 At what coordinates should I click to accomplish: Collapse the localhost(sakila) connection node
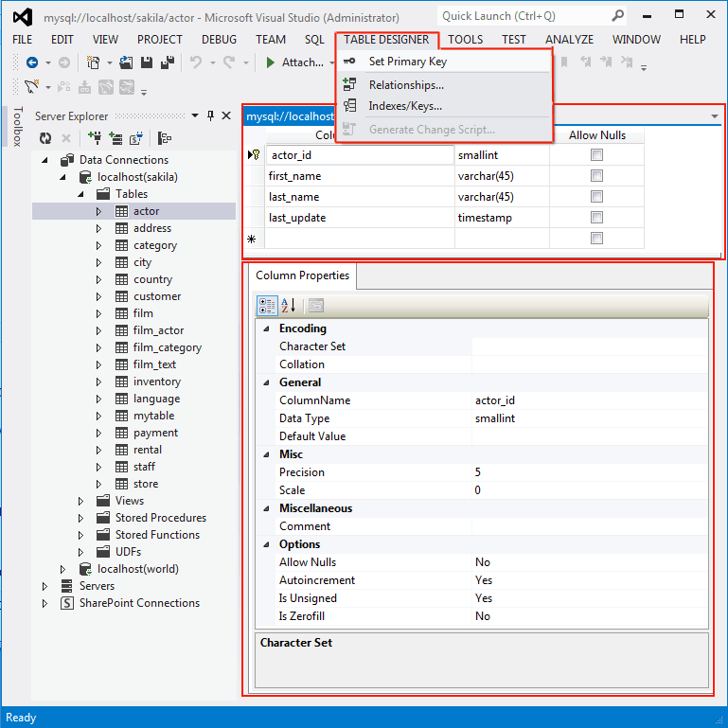click(63, 177)
